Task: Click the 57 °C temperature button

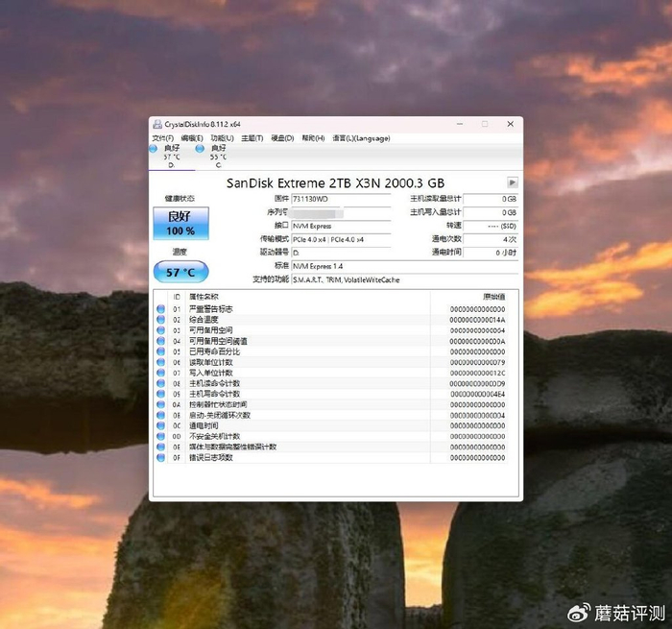Action: click(180, 272)
